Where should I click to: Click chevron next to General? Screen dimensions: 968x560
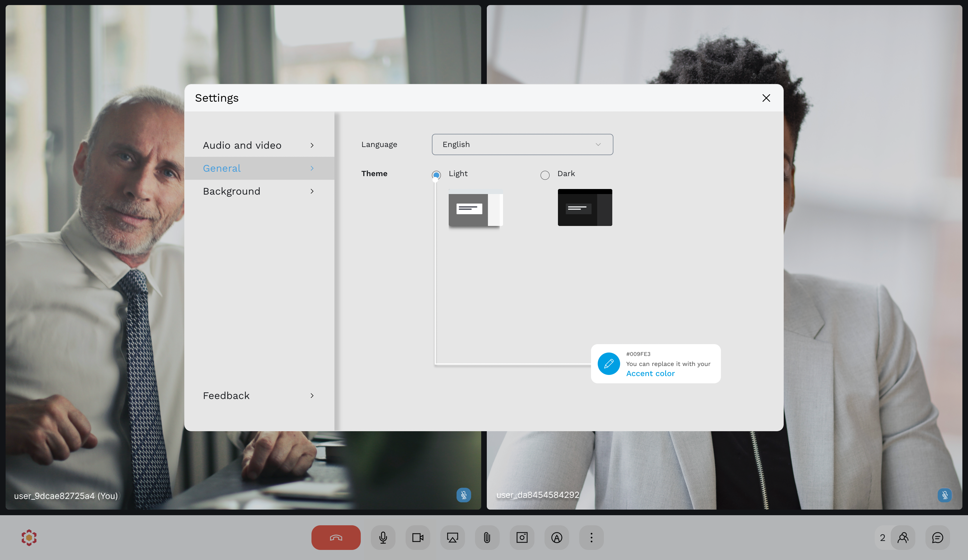(x=312, y=168)
